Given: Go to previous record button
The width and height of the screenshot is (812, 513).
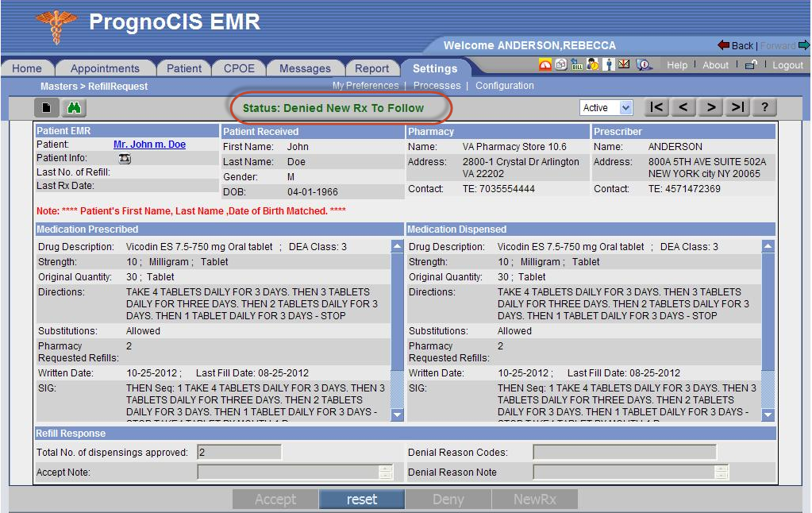Looking at the screenshot, I should coord(683,107).
